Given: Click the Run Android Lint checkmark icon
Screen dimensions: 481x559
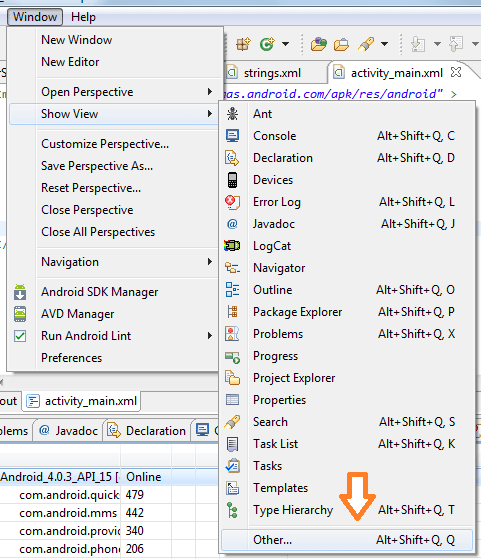Looking at the screenshot, I should [20, 336].
